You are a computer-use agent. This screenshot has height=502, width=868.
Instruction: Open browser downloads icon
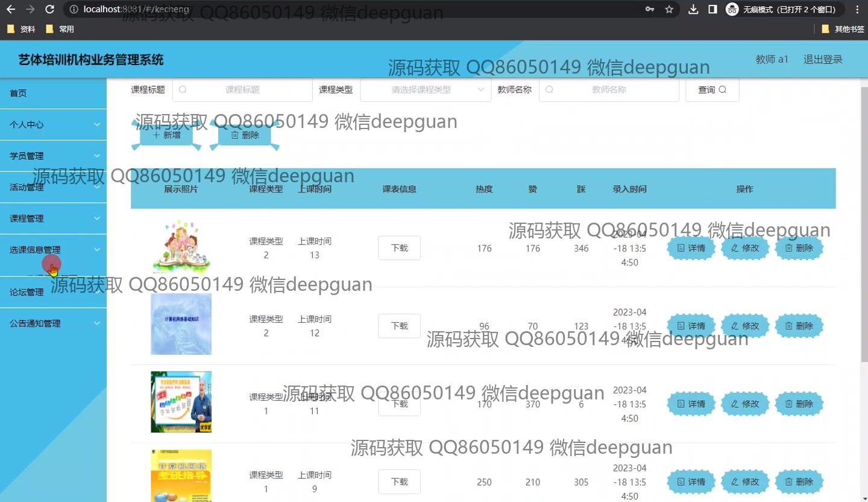coord(693,10)
